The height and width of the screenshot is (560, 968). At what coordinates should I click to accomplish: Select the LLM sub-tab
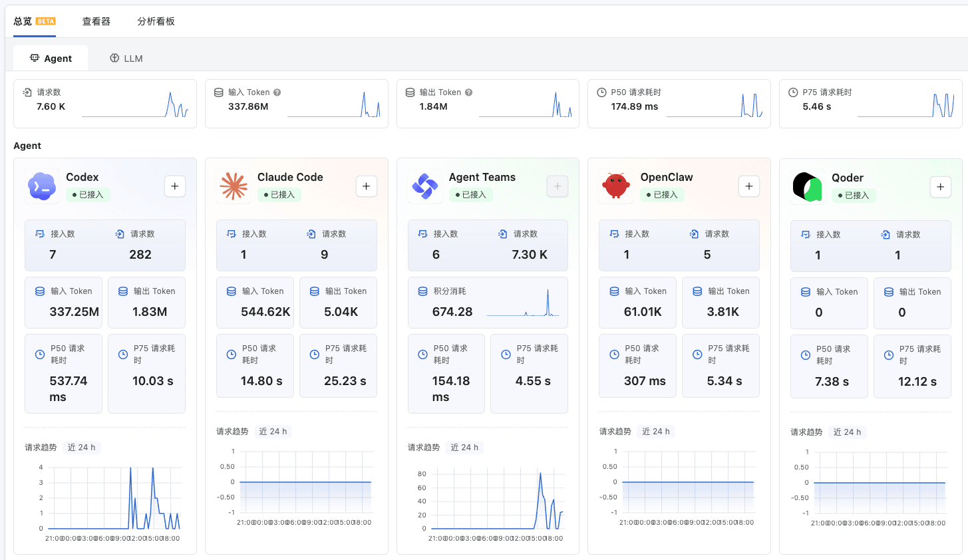pos(126,59)
